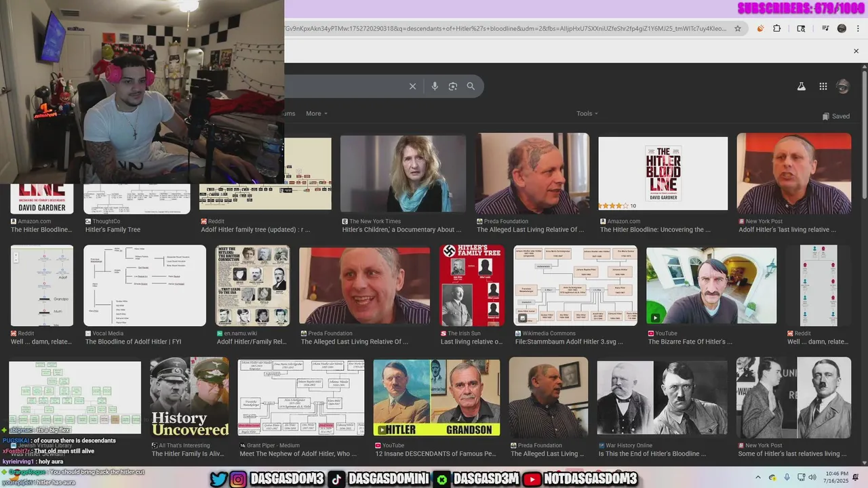Open the Google account avatar

[843, 86]
